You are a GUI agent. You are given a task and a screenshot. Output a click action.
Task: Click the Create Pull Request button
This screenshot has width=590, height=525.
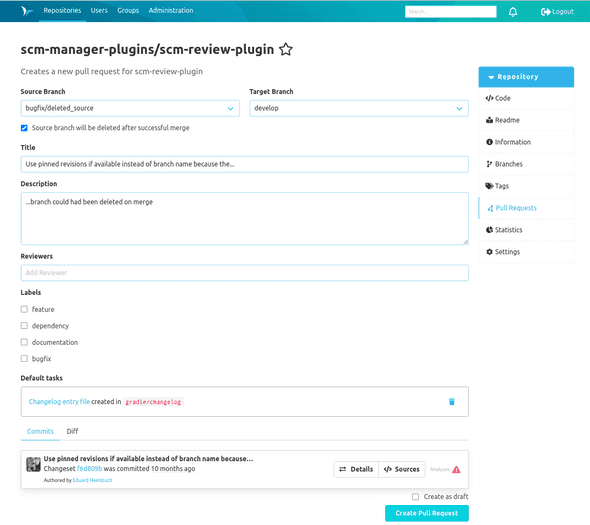tap(427, 513)
